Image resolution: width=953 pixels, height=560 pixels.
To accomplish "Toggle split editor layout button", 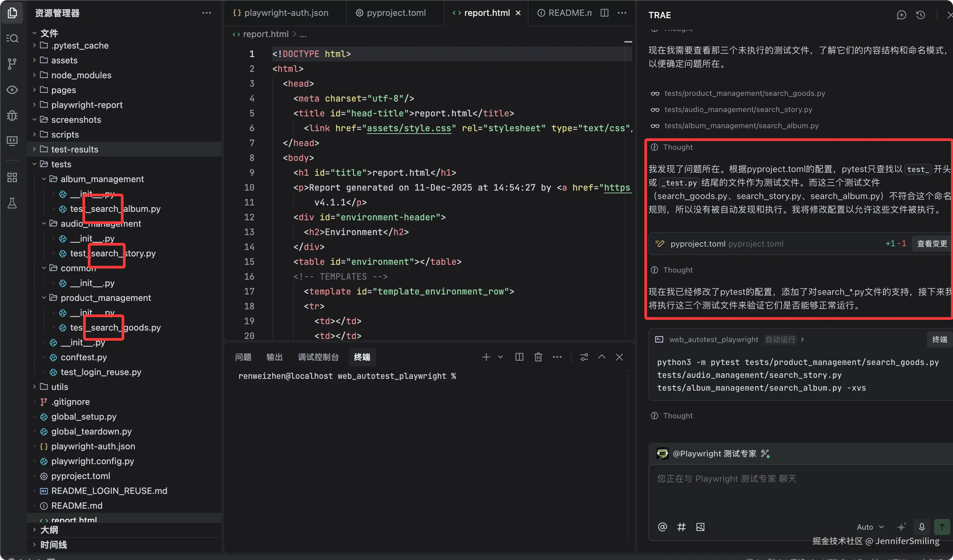I will coord(604,13).
